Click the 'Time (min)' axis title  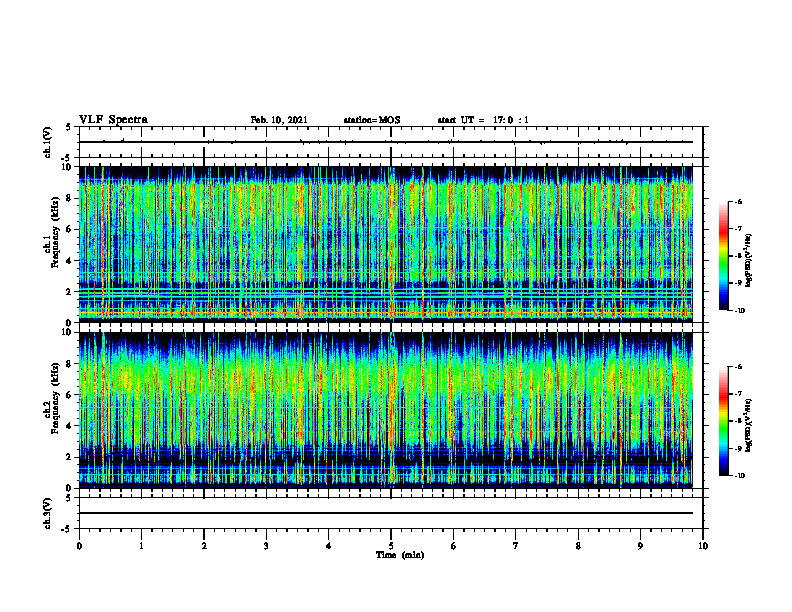point(400,555)
